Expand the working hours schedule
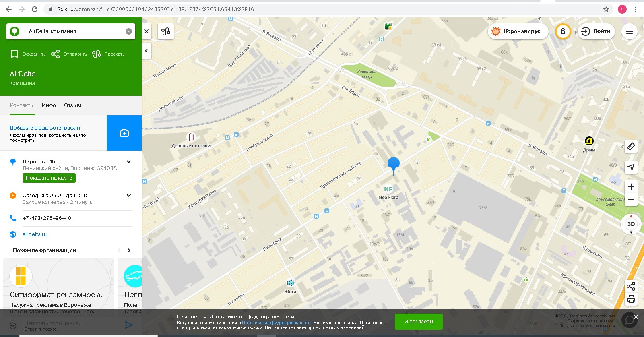The width and height of the screenshot is (644, 337). pyautogui.click(x=129, y=196)
